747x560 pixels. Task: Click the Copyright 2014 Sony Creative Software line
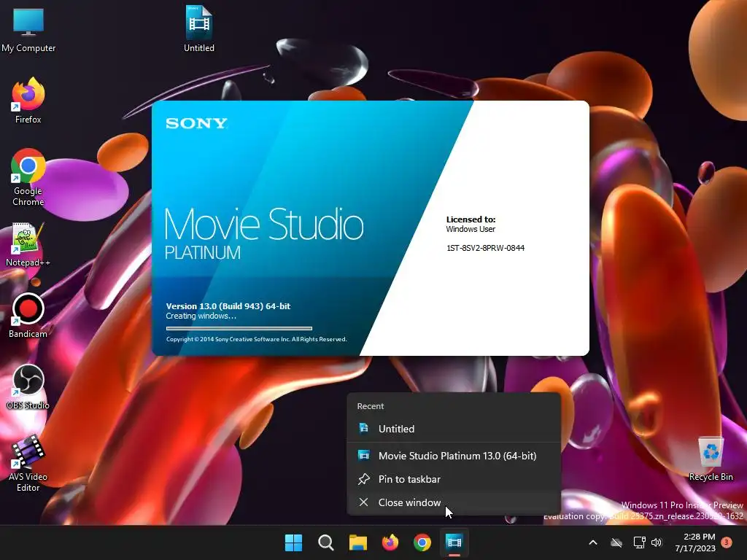click(x=256, y=340)
